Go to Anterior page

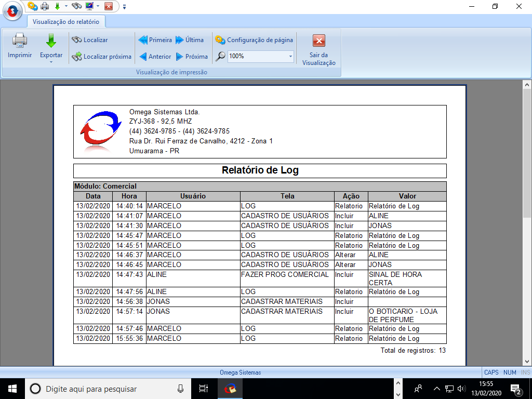(x=155, y=57)
